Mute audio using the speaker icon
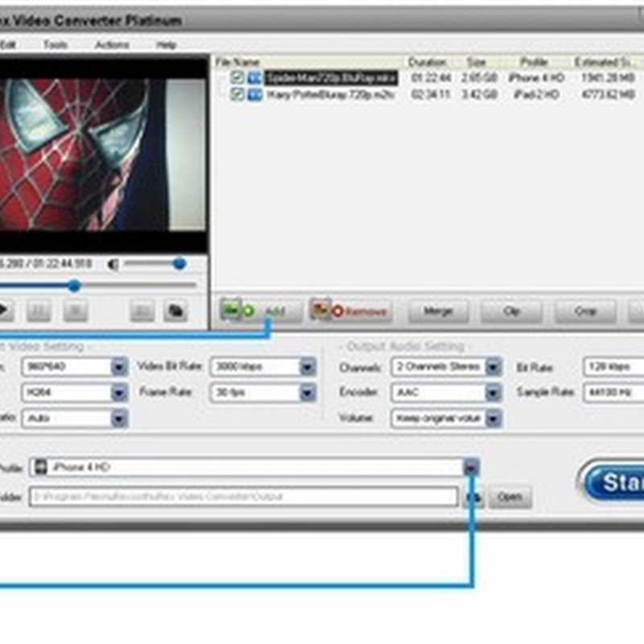This screenshot has height=644, width=644. (113, 265)
